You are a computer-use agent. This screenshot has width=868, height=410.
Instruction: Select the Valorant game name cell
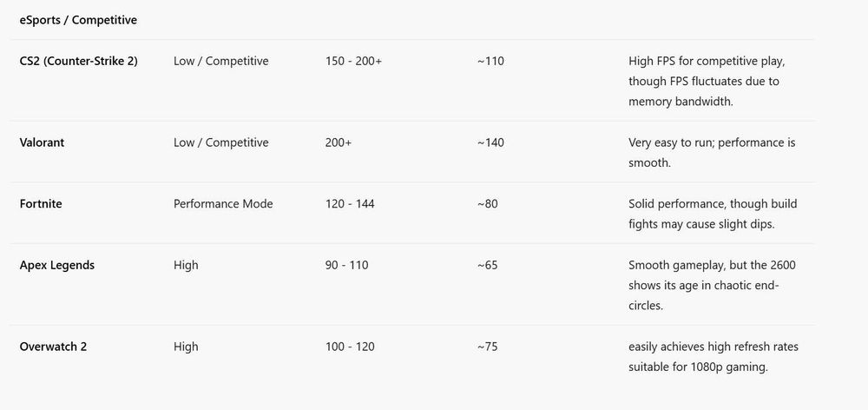point(43,142)
